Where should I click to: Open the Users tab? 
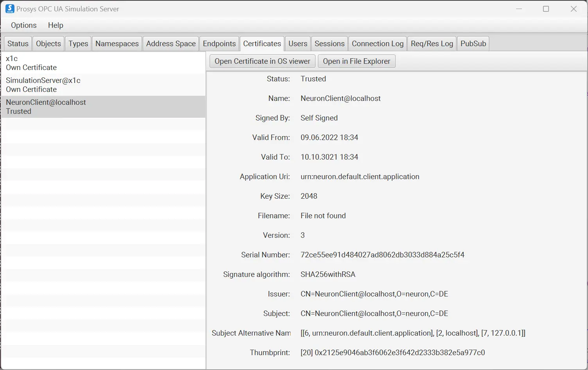298,43
